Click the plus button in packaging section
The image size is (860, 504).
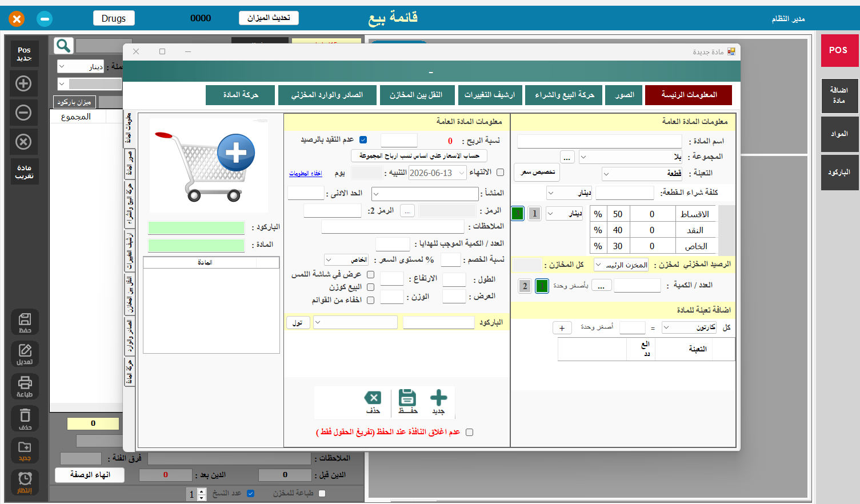[x=562, y=328]
